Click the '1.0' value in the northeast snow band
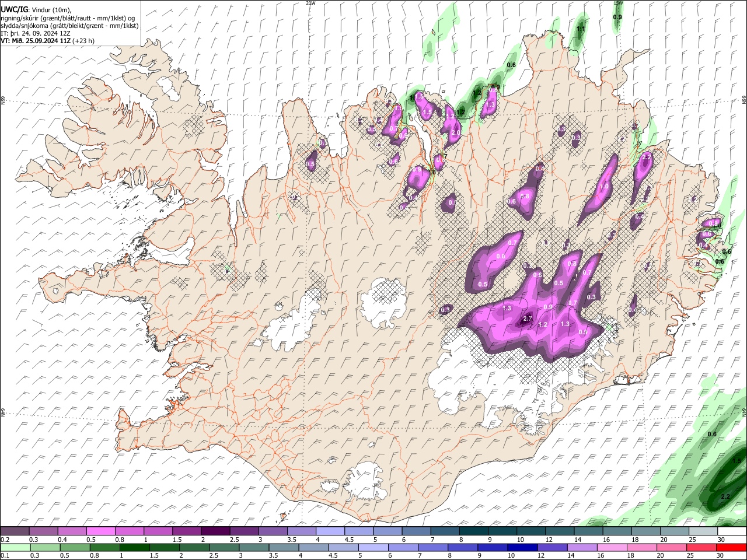Viewport: 747px width, 560px height. coord(604,186)
